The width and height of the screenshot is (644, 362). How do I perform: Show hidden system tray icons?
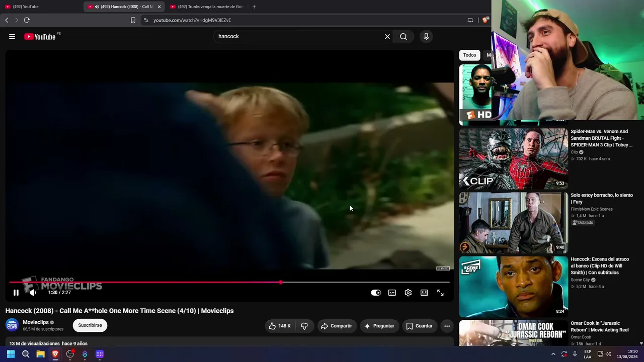pos(553,354)
